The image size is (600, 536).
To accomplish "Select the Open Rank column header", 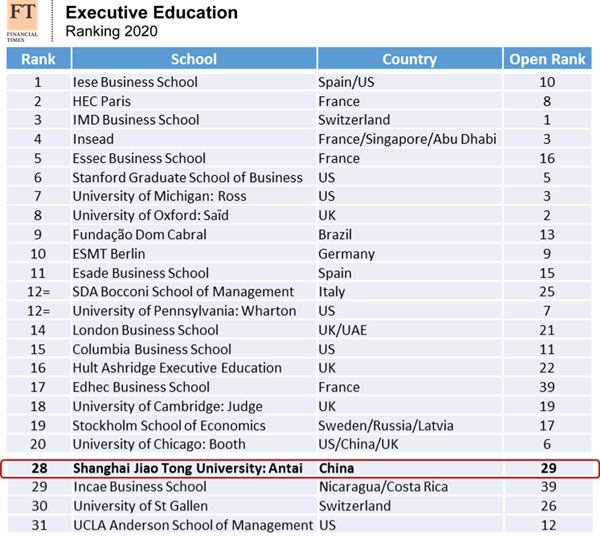I will (548, 60).
